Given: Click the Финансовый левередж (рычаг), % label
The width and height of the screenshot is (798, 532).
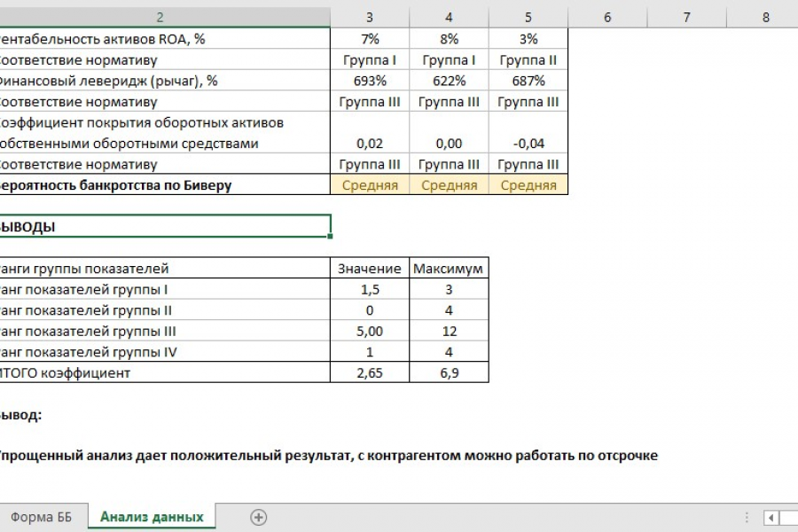Looking at the screenshot, I should point(108,81).
